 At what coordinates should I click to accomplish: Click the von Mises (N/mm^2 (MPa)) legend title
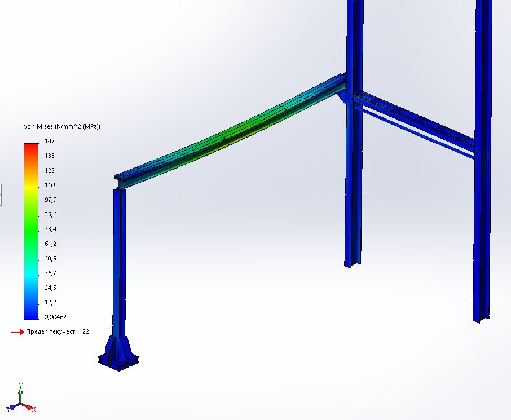(62, 126)
